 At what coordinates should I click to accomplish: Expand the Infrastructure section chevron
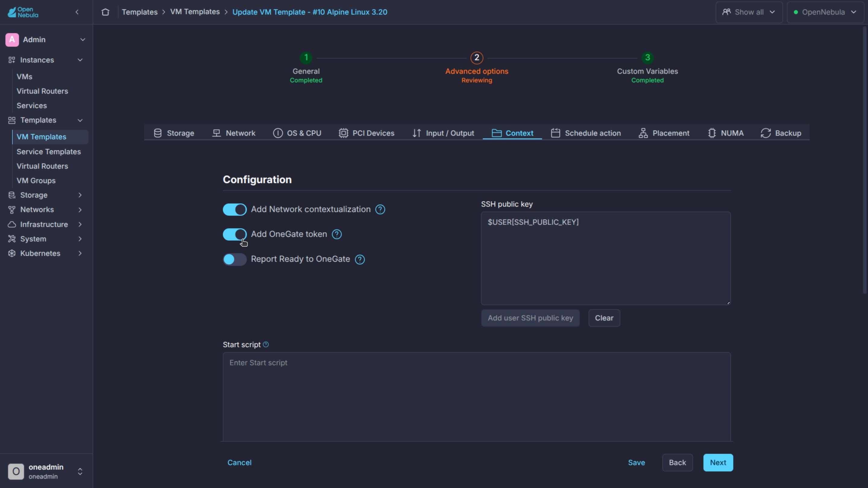pyautogui.click(x=80, y=224)
